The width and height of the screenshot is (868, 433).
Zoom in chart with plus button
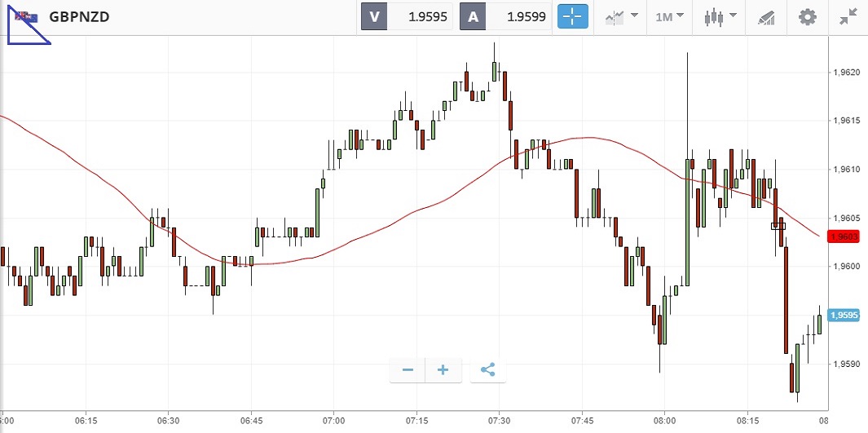tap(443, 370)
